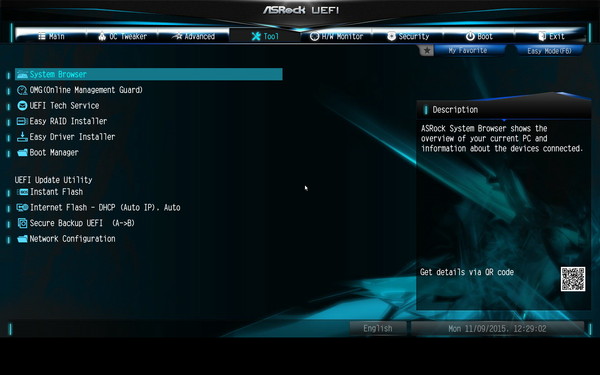Open the System Browser icon

click(22, 74)
